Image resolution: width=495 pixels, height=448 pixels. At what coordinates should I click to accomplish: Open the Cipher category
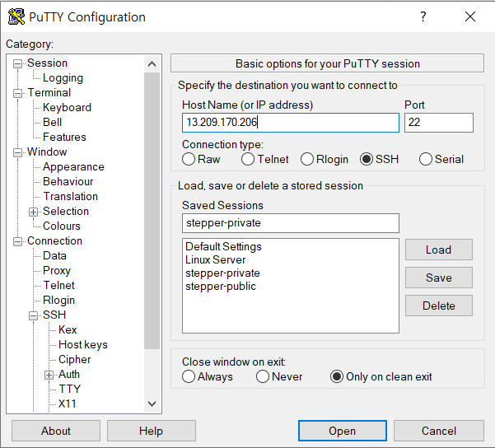(74, 360)
